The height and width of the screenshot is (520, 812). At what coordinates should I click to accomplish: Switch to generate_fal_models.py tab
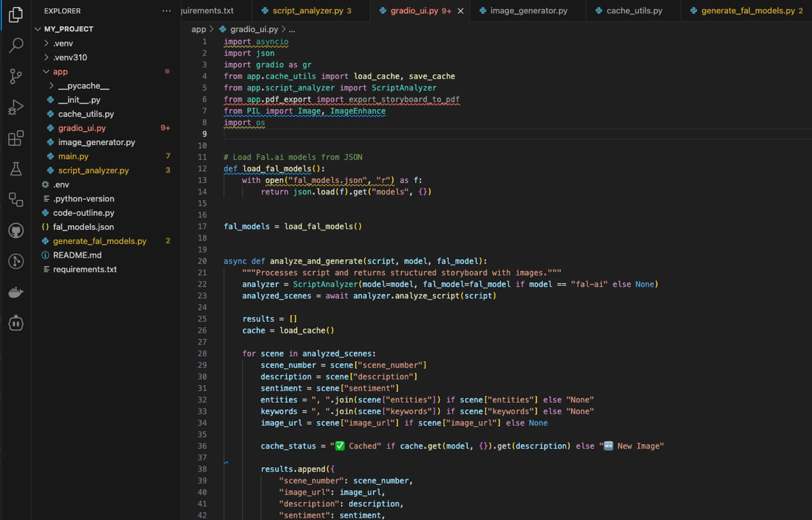pyautogui.click(x=748, y=11)
